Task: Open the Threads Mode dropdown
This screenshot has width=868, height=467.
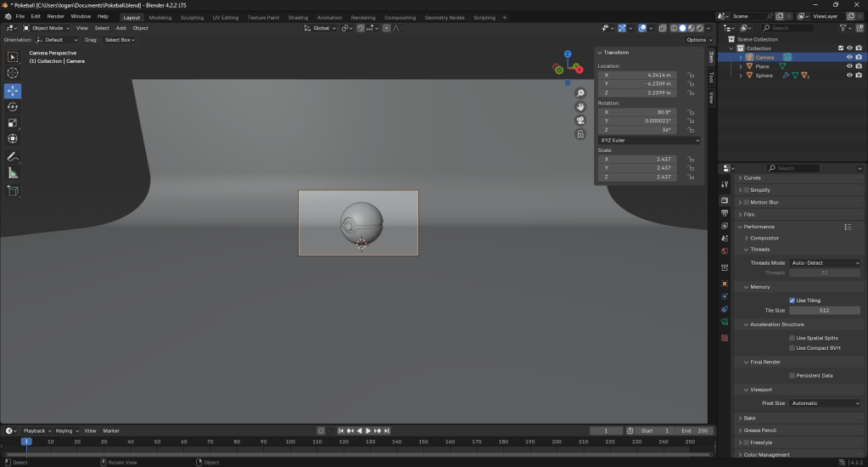Action: point(825,263)
